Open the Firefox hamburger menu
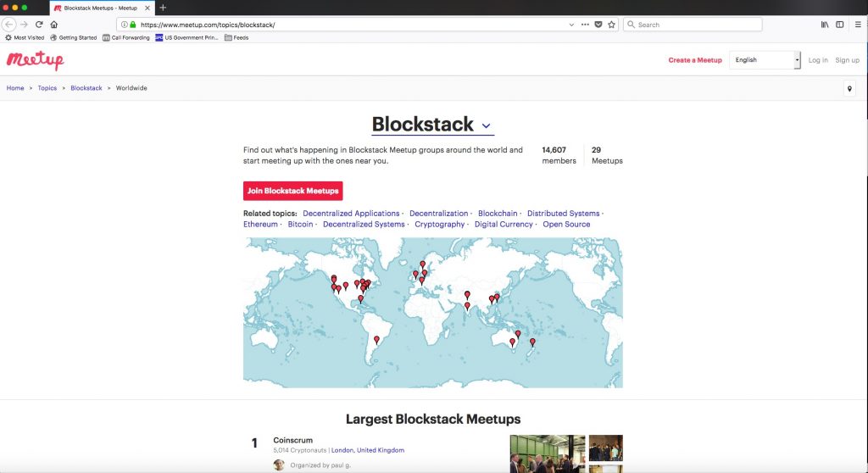This screenshot has height=473, width=868. coord(858,25)
